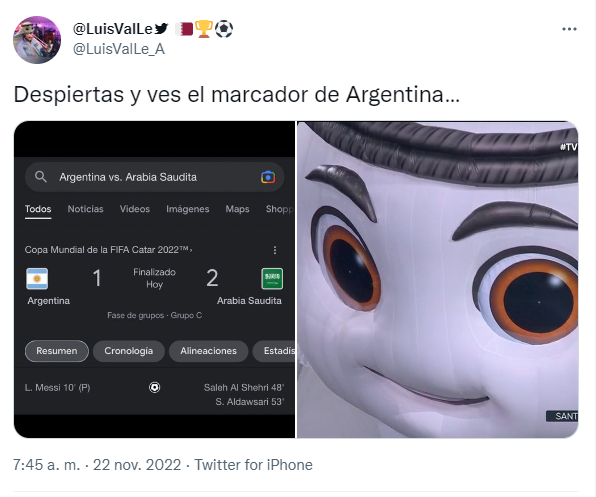Click the Saudi Arabia flag icon
The image size is (596, 497).
coord(272,279)
